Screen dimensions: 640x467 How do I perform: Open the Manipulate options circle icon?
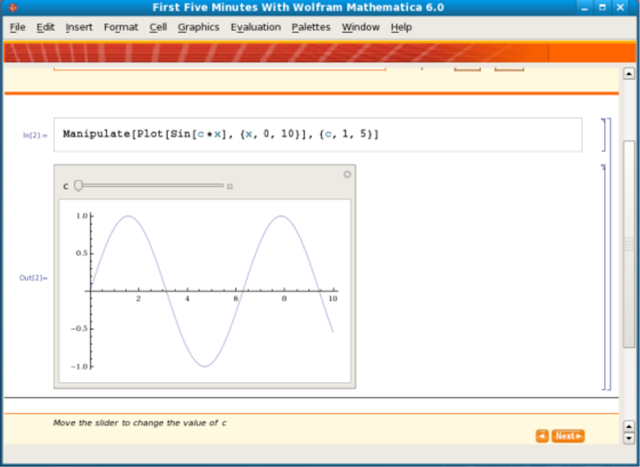coord(347,174)
